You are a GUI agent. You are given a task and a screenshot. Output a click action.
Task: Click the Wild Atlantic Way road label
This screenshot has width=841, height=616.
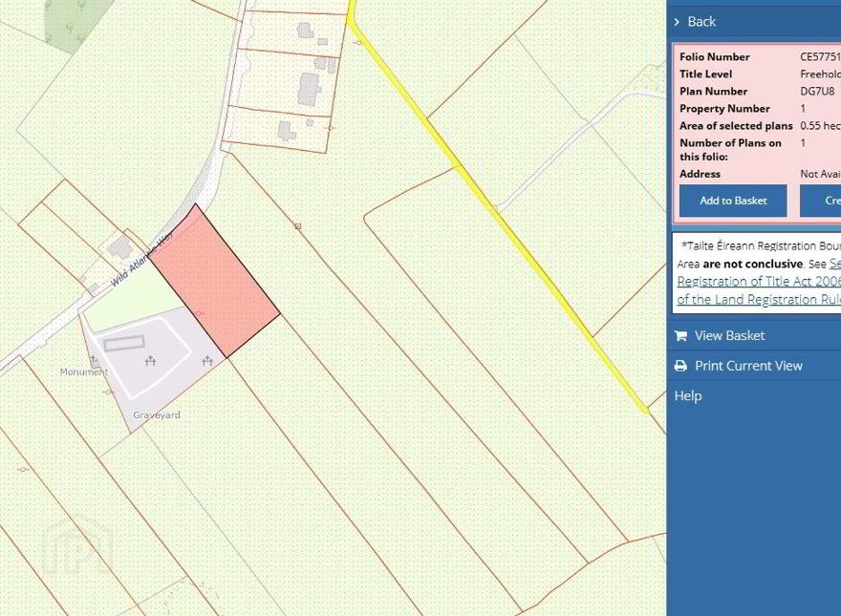click(x=142, y=260)
